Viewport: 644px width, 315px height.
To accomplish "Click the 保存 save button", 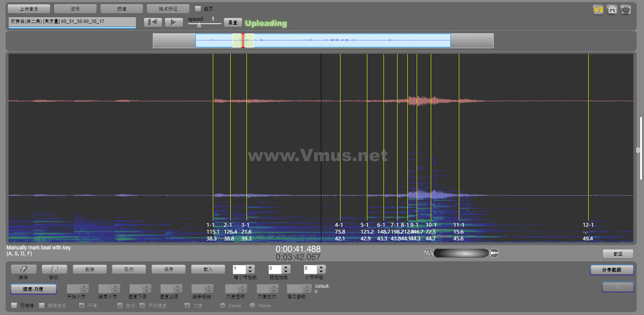I will pos(168,269).
